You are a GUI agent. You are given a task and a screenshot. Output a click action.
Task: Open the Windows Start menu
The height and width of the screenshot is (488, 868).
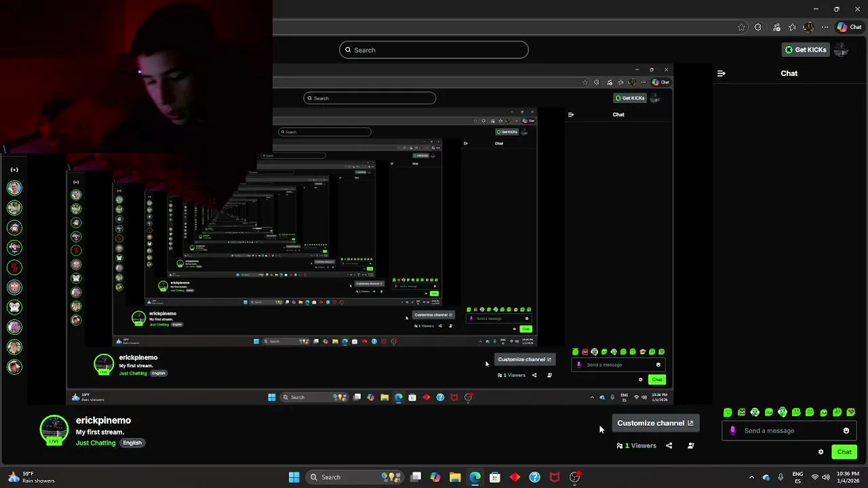pos(294,477)
